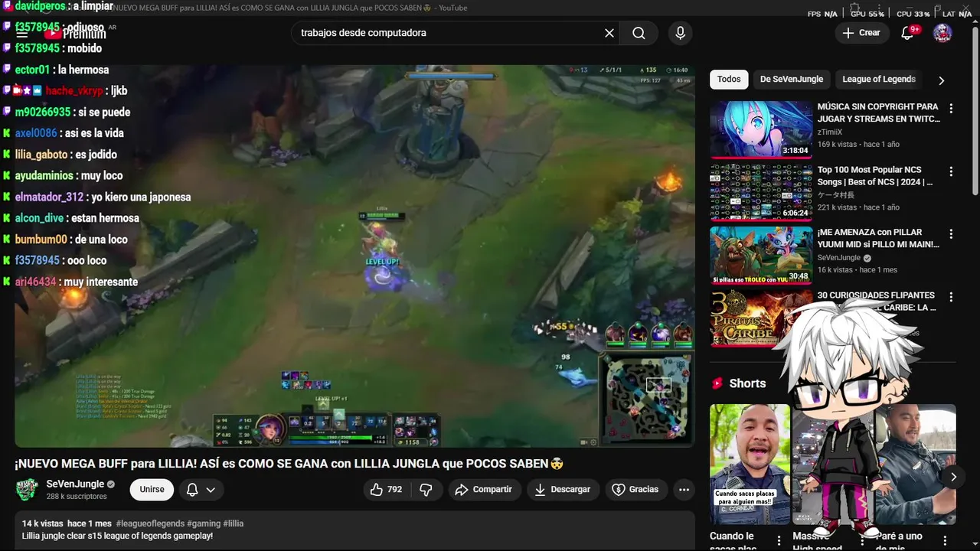Click the video player area
Viewport: 980px width, 551px height.
coord(354,256)
